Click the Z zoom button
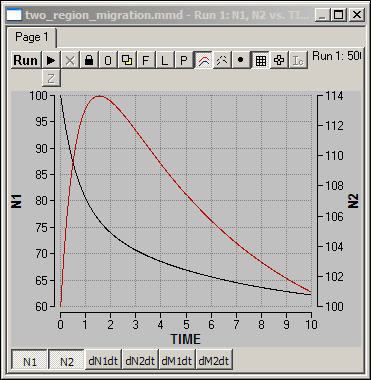 click(51, 78)
